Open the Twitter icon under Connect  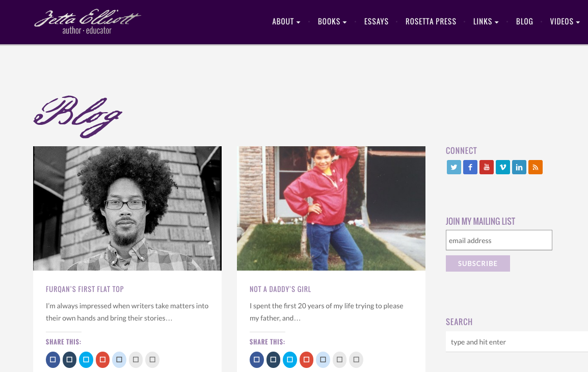point(454,167)
